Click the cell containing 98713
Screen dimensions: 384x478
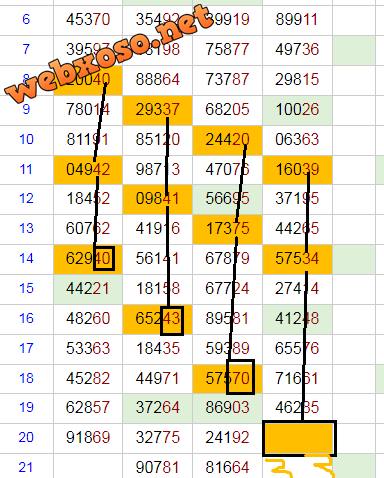(x=158, y=169)
